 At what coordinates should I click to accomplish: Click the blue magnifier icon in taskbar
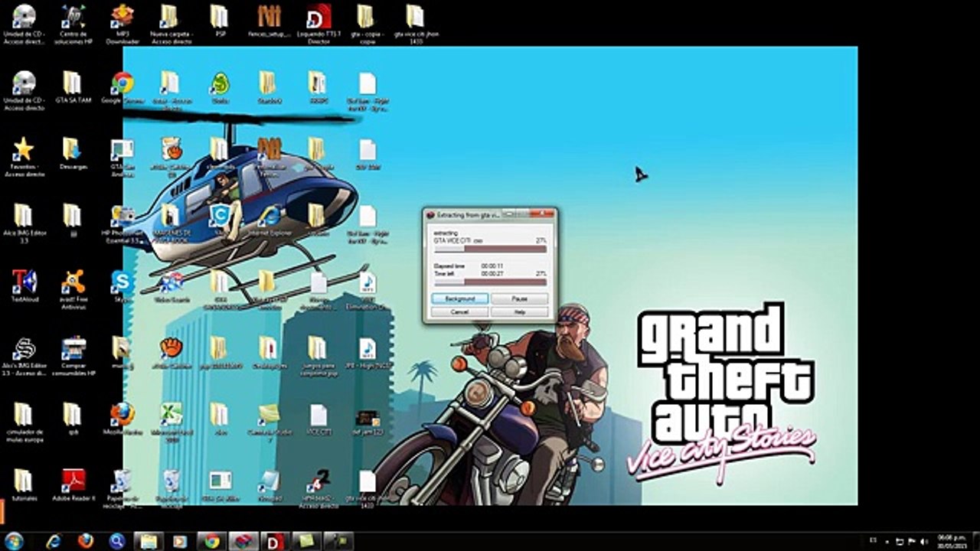(x=116, y=541)
